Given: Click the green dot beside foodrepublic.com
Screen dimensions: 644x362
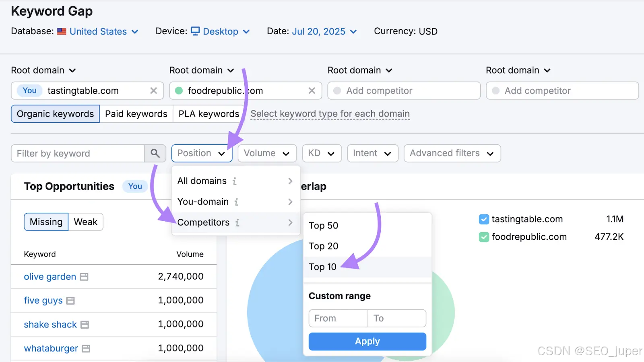Looking at the screenshot, I should click(179, 91).
